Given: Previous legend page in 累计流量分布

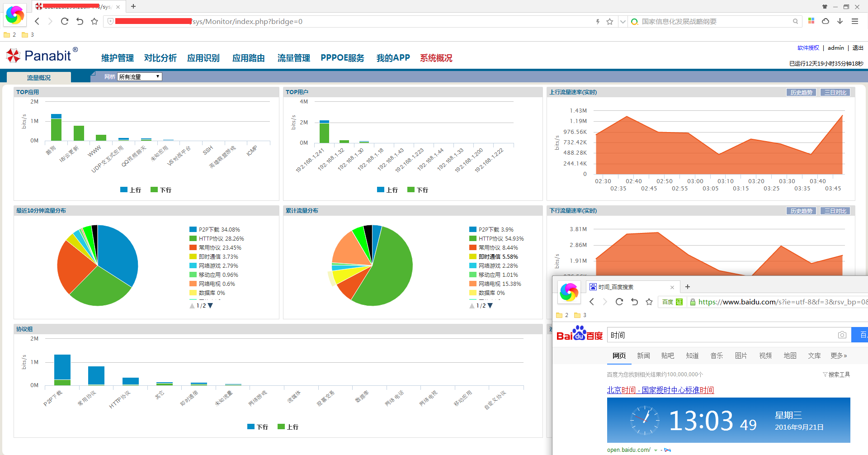Looking at the screenshot, I should [x=472, y=306].
